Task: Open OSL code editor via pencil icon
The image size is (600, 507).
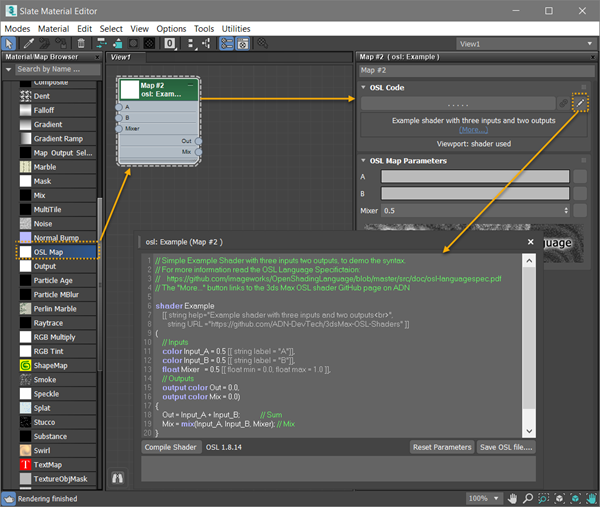Action: click(x=580, y=102)
